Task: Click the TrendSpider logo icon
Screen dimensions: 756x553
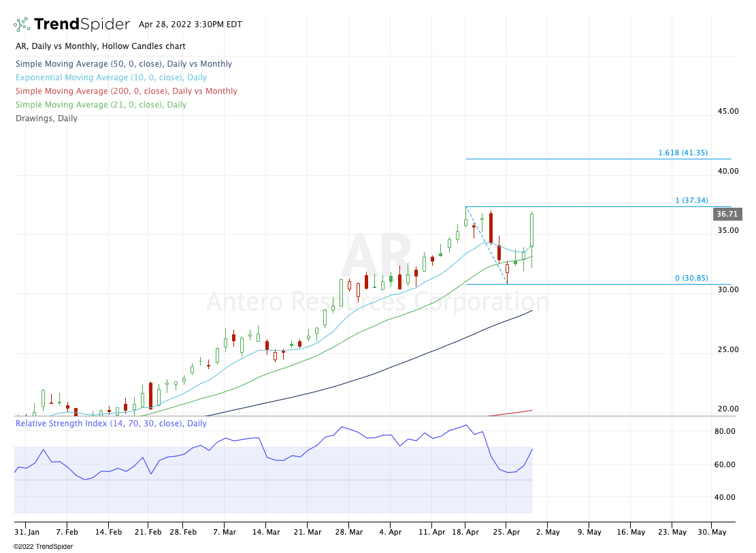Action: [x=22, y=25]
